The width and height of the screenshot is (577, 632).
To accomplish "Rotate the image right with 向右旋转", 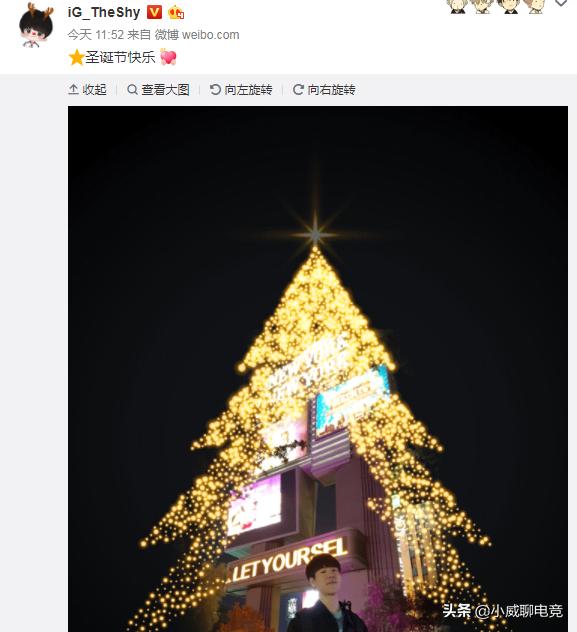I will click(324, 89).
